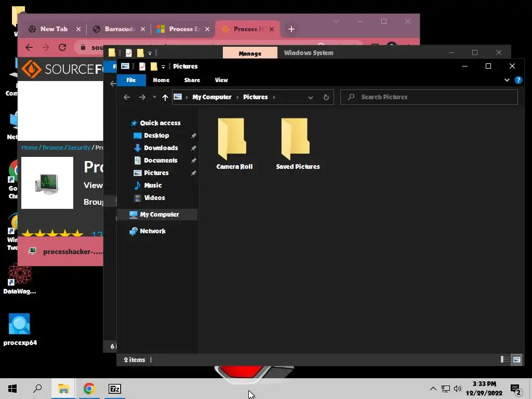Open Home breadcrumb link on SourceForge

tap(29, 148)
